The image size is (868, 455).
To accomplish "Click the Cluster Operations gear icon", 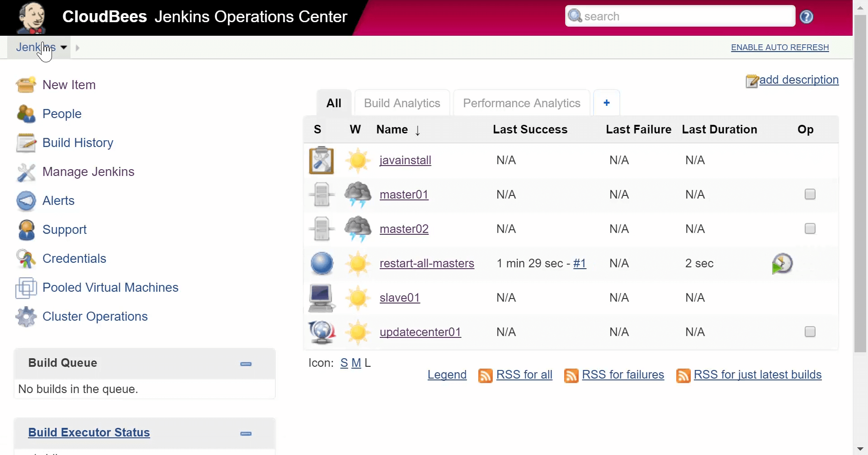I will tap(26, 317).
